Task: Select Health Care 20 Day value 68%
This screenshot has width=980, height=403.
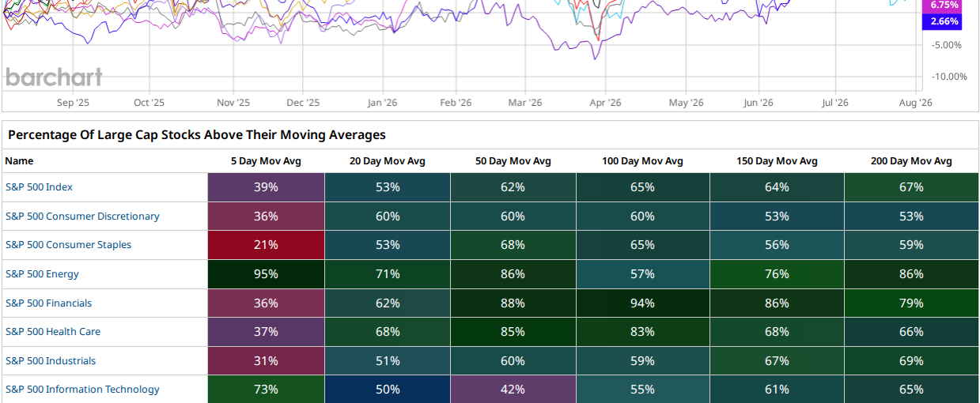Action: coord(388,332)
